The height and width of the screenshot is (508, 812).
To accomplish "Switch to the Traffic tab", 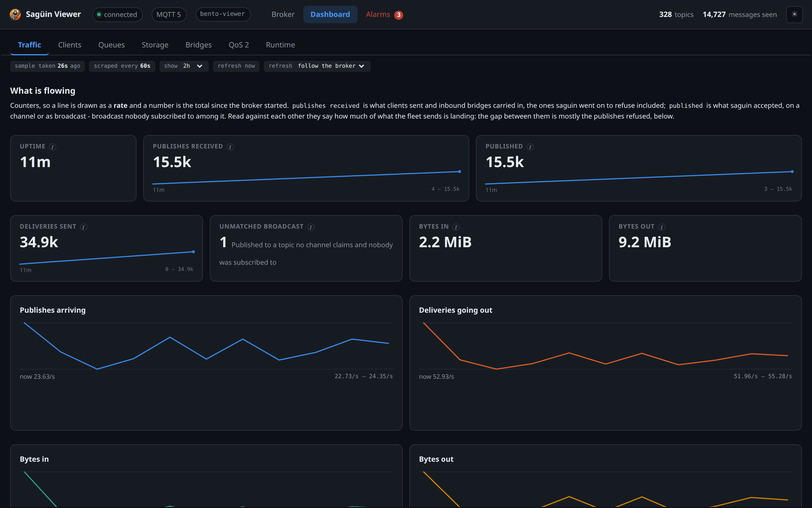I will [x=30, y=45].
